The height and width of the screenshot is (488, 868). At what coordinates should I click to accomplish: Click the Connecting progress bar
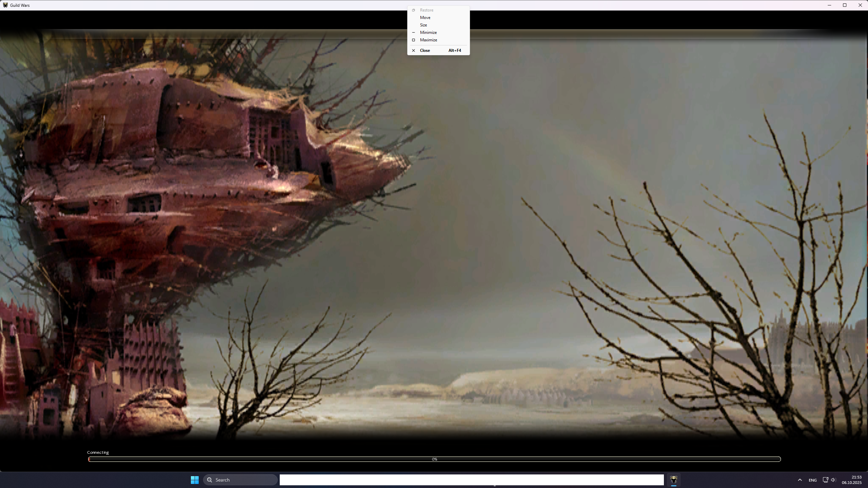coord(434,459)
